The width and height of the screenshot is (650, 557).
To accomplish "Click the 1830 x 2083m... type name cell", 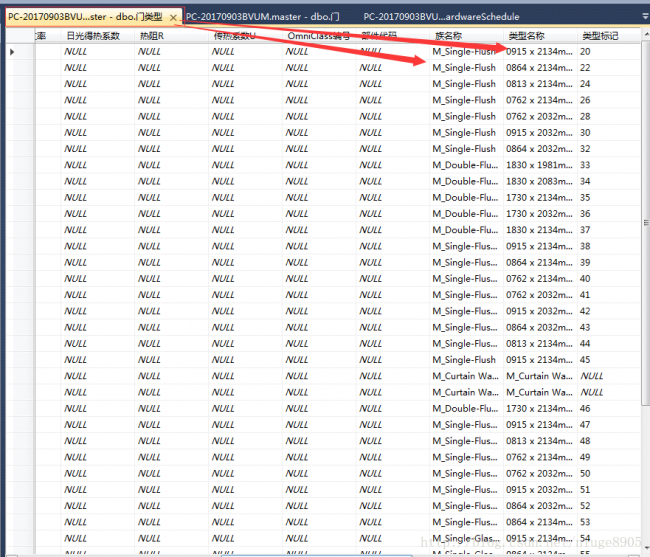I will 539,181.
